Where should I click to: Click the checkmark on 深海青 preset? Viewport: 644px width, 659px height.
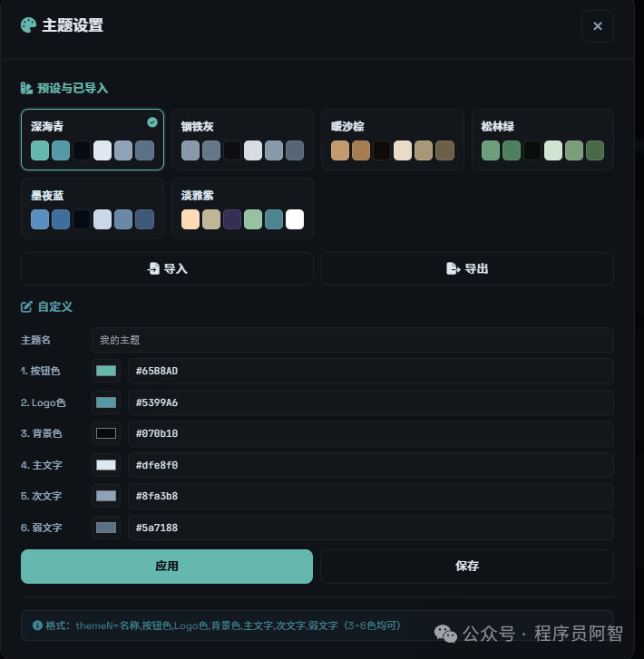tap(152, 122)
